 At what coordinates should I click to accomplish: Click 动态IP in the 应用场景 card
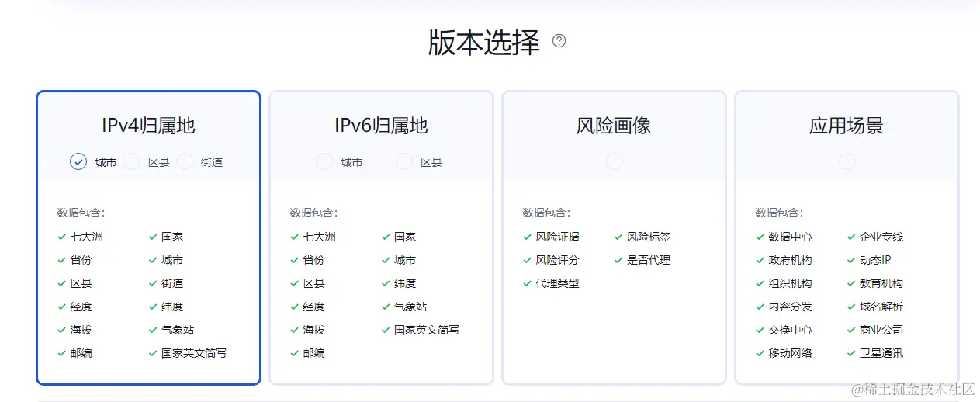[x=875, y=260]
